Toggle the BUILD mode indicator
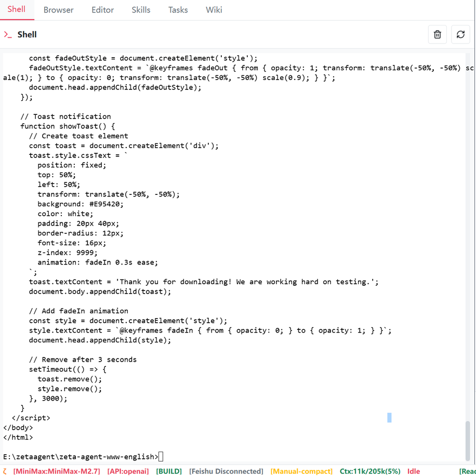 [x=169, y=471]
